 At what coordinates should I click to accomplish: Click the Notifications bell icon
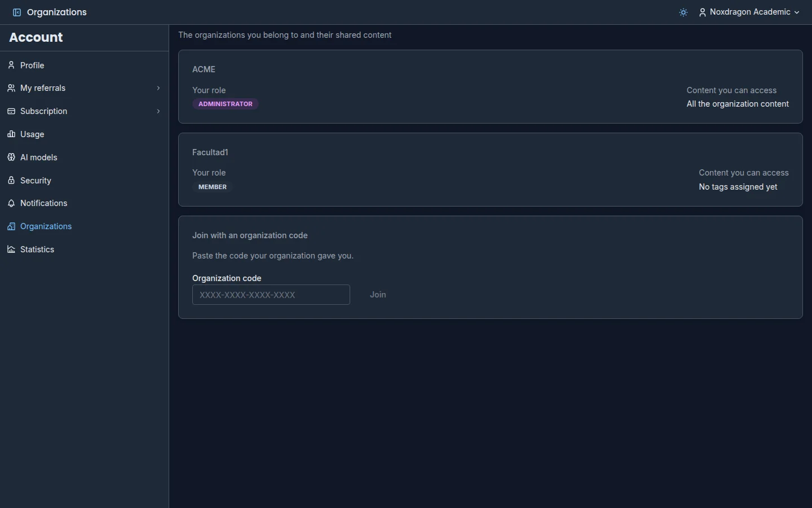[x=11, y=203]
